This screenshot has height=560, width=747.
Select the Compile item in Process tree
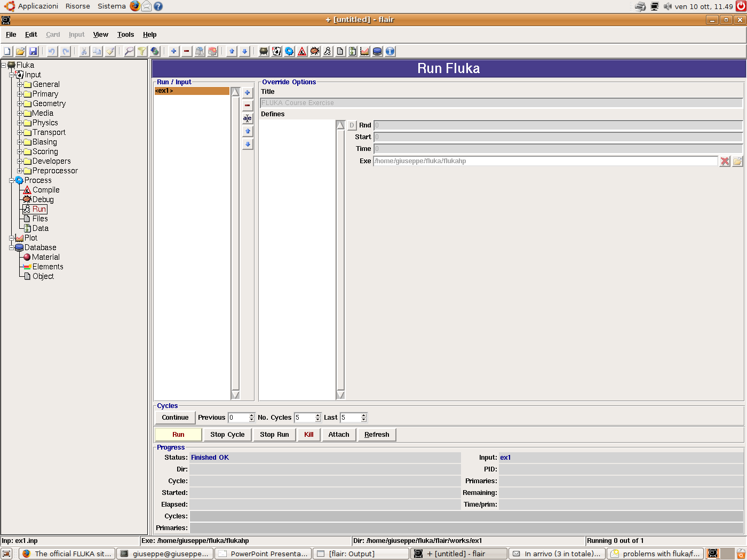[x=46, y=190]
